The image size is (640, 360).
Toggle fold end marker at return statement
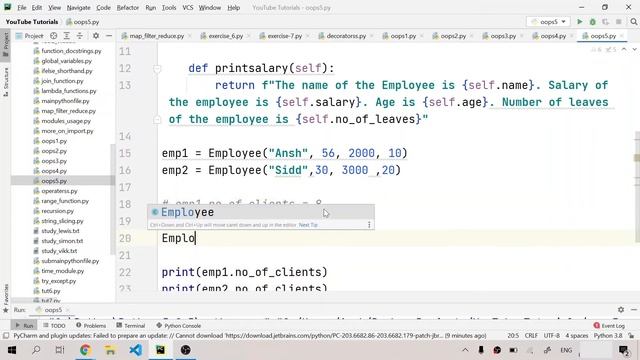click(x=157, y=120)
